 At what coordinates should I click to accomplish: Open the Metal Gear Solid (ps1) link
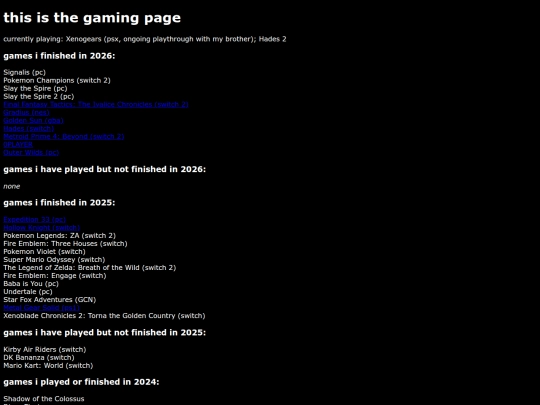(x=41, y=308)
